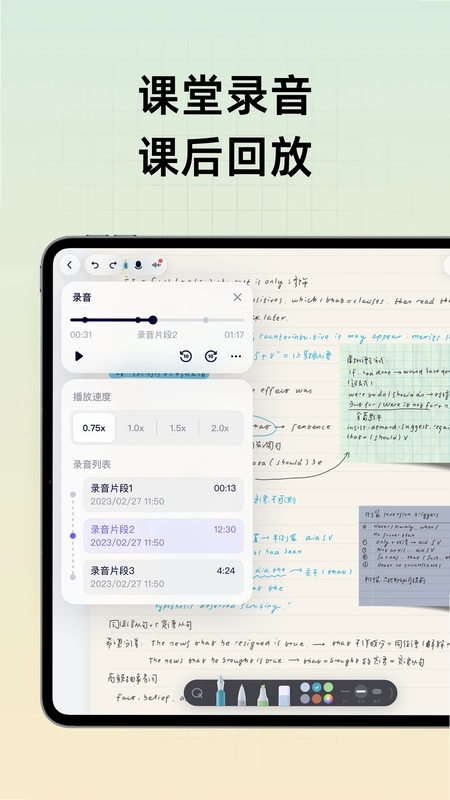Click the 4:24 duration of 录音片段3
The width and height of the screenshot is (450, 800).
click(x=226, y=571)
